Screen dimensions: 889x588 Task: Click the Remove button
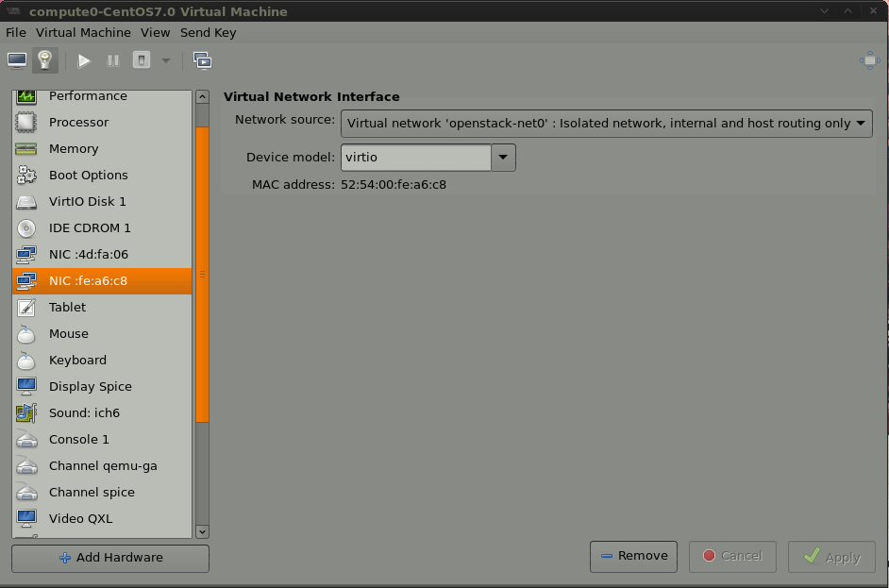tap(634, 556)
